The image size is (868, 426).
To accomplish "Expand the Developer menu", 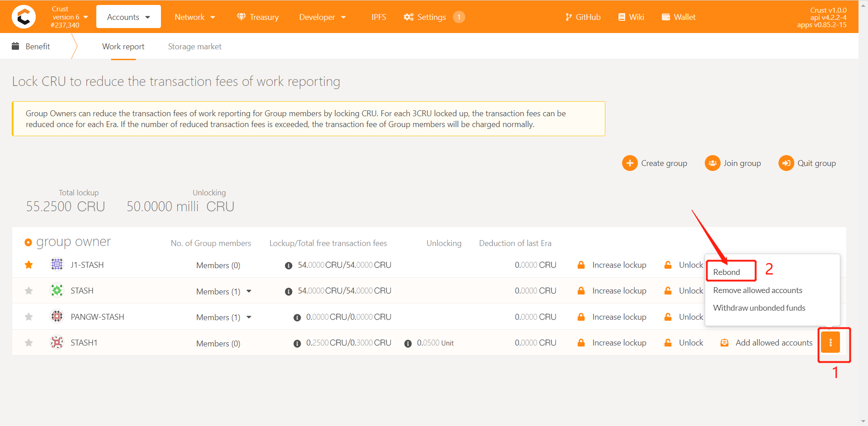I will click(322, 17).
